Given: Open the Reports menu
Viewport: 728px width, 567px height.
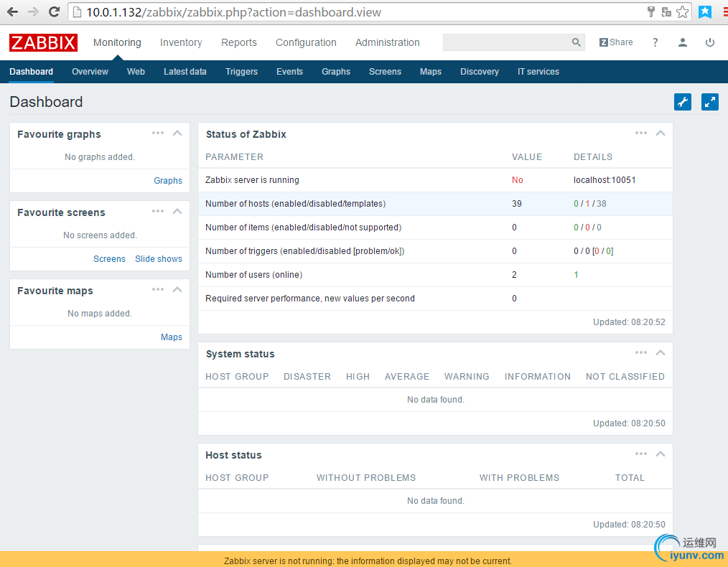Looking at the screenshot, I should point(238,42).
